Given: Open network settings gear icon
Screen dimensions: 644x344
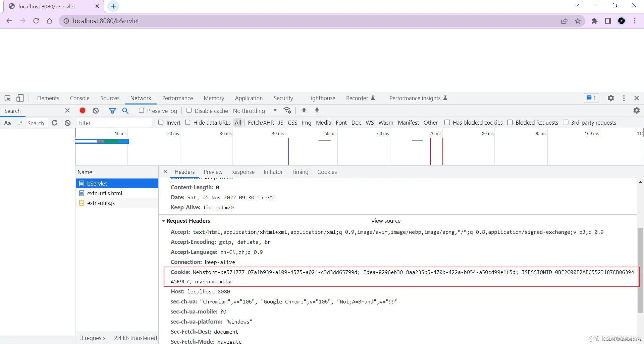Looking at the screenshot, I should [x=636, y=111].
